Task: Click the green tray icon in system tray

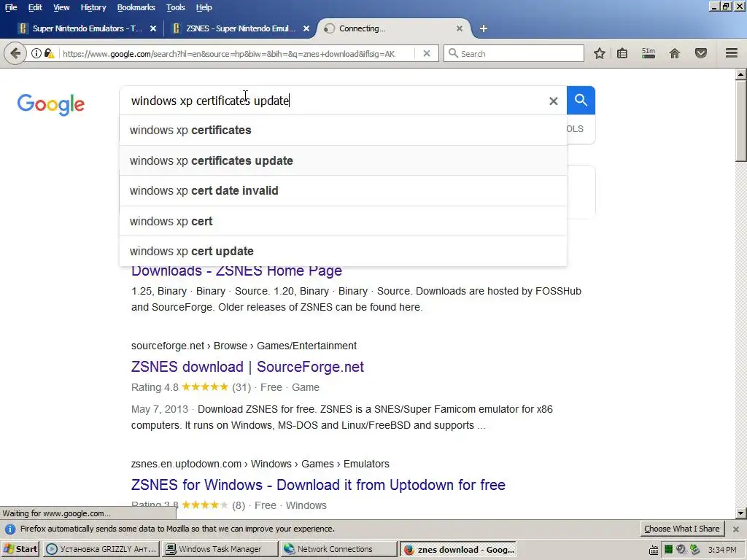Action: click(x=668, y=550)
